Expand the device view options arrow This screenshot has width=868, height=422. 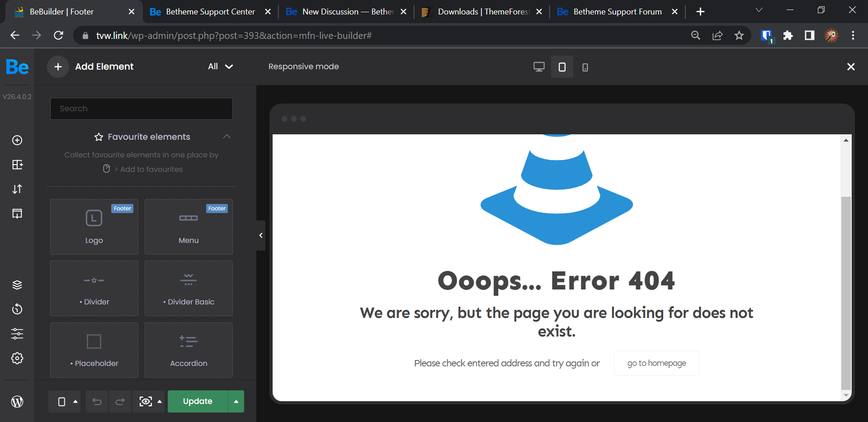pos(75,402)
